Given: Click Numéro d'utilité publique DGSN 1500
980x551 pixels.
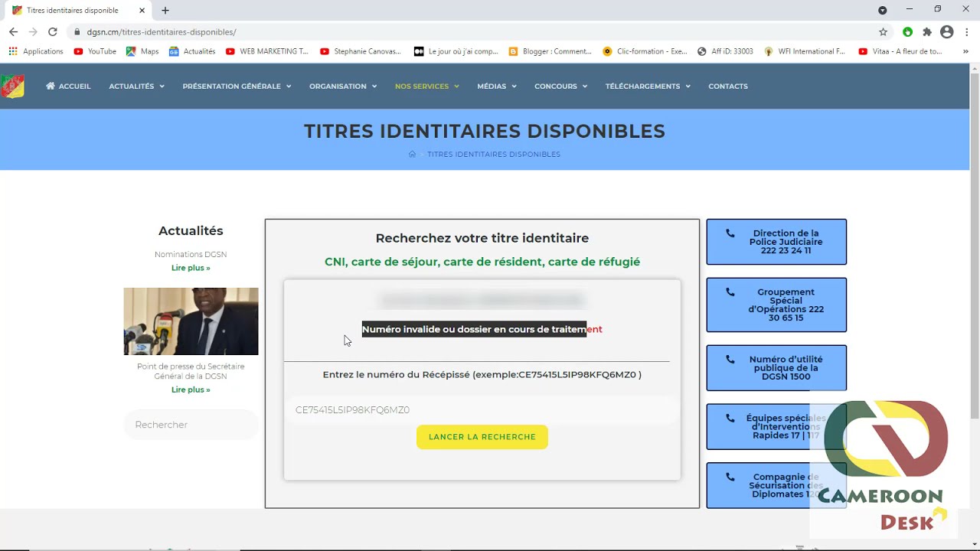Looking at the screenshot, I should coord(776,368).
